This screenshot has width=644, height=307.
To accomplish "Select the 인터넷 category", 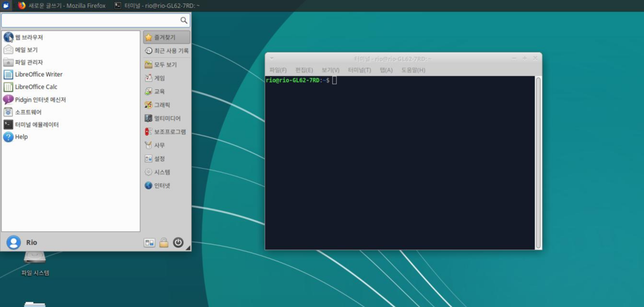I will 167,185.
